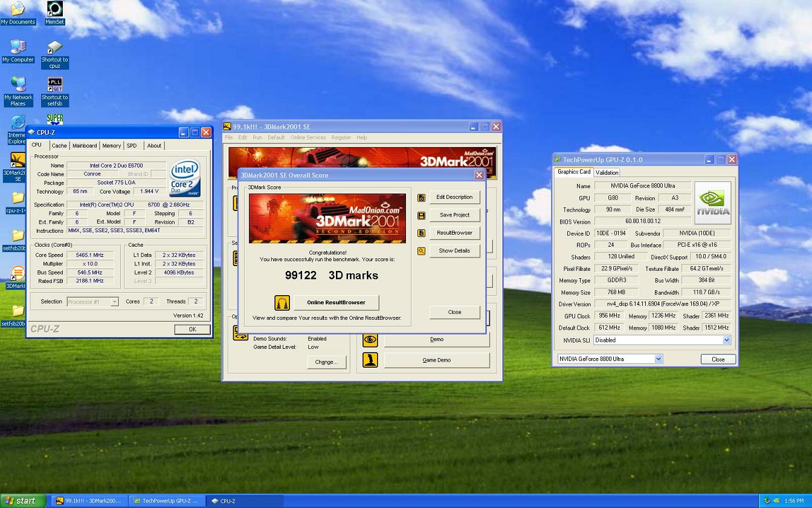Go to the About tab in CPU-Z

tap(154, 146)
